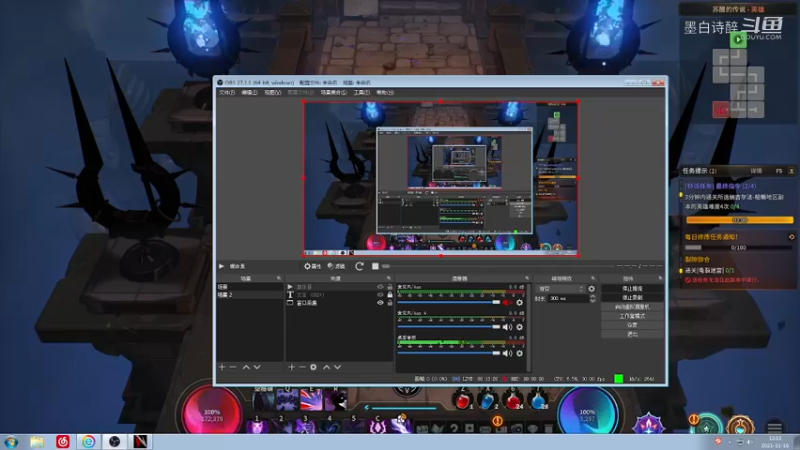Toggle visibility eye of the media source
This screenshot has width=800, height=450.
click(x=380, y=287)
